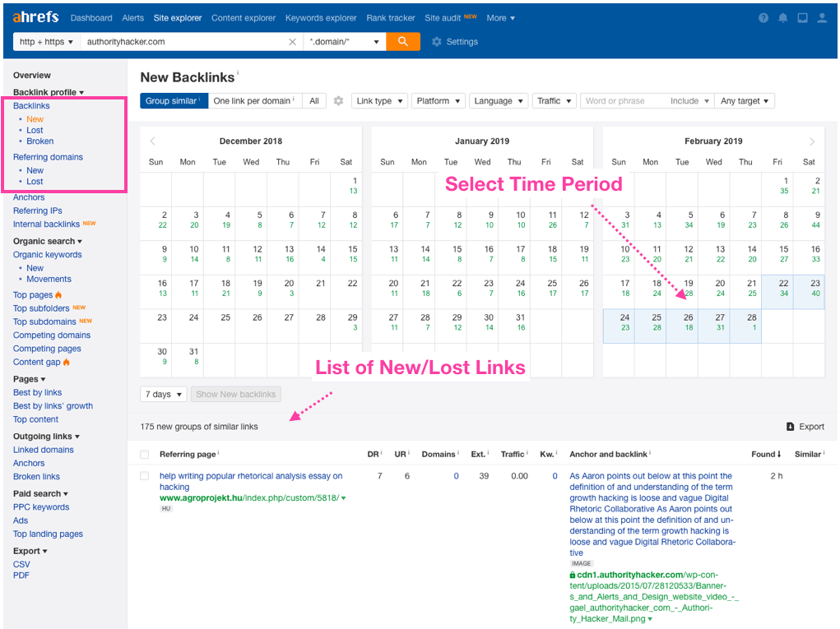Image resolution: width=840 pixels, height=629 pixels.
Task: Open Referring IPs in sidebar
Action: pyautogui.click(x=38, y=211)
